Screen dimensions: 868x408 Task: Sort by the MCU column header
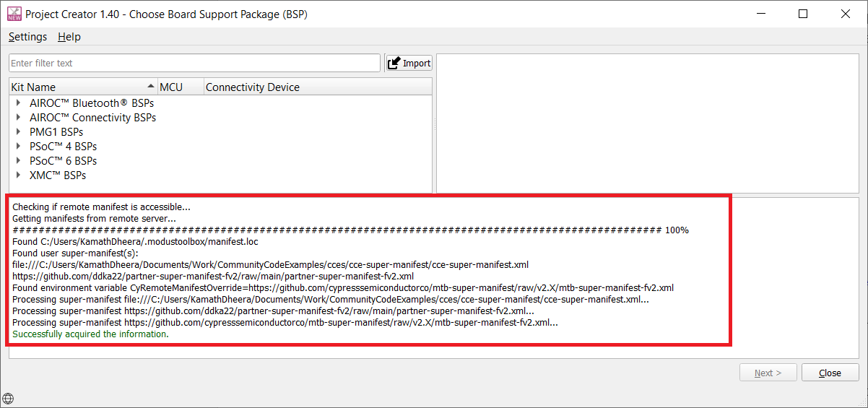181,87
